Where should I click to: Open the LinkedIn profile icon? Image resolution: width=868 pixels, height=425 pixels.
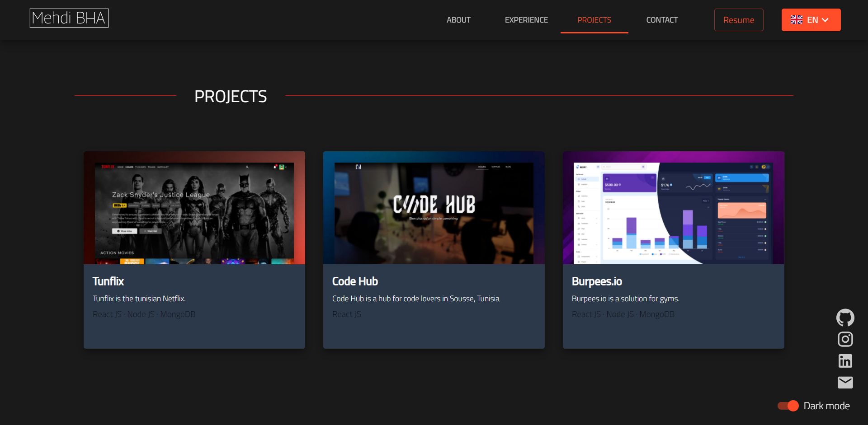[845, 361]
